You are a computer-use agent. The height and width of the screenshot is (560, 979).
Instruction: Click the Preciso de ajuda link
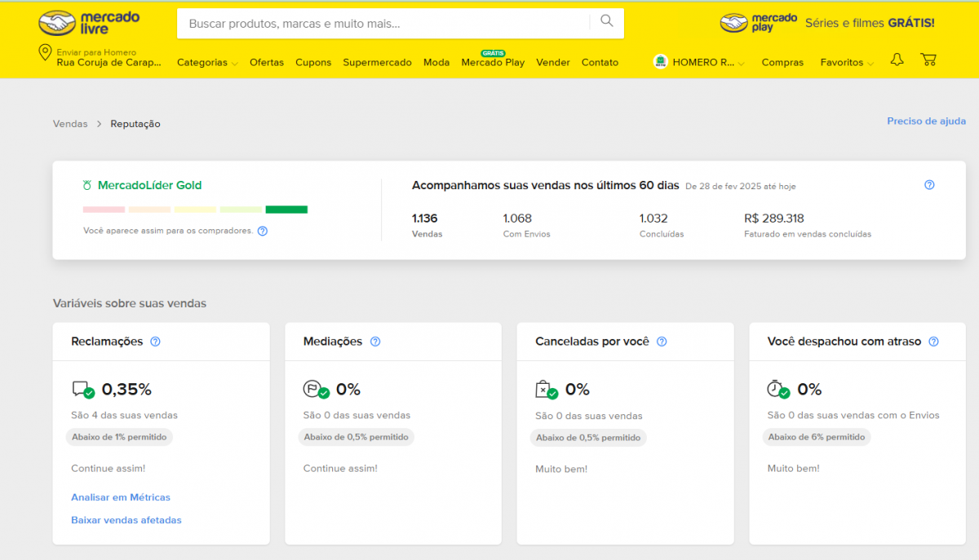click(926, 121)
